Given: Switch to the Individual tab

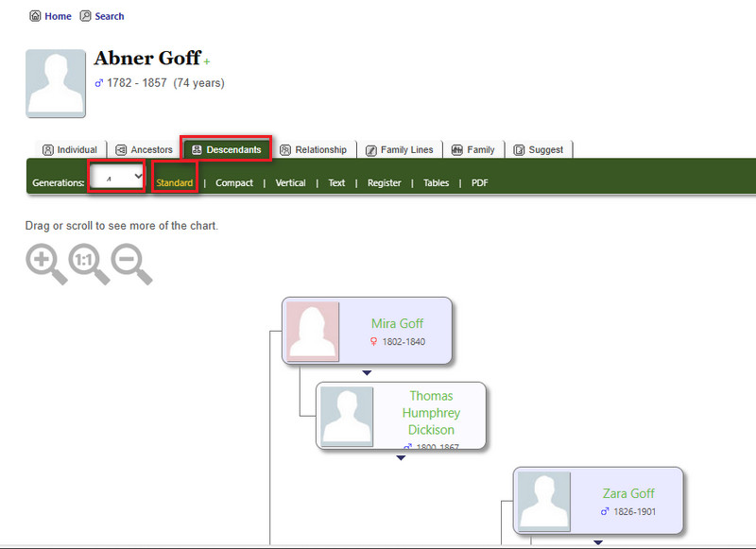Looking at the screenshot, I should pos(70,149).
